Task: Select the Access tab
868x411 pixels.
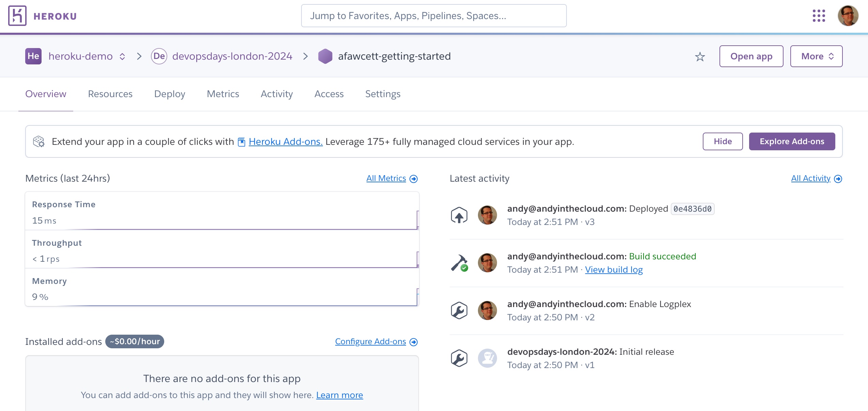Action: pos(329,94)
